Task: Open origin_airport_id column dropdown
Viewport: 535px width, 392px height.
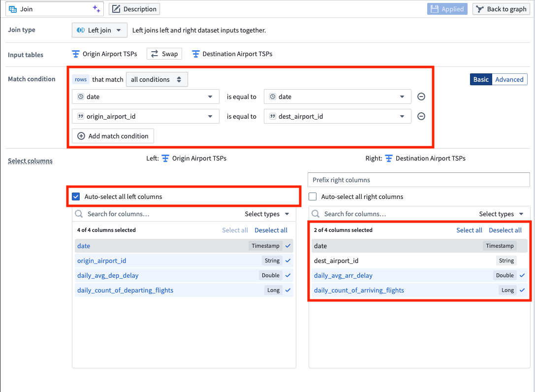Action: [x=146, y=116]
